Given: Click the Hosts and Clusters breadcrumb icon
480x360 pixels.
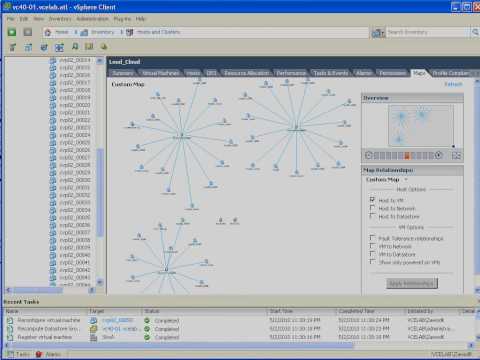Looking at the screenshot, I should [x=130, y=32].
